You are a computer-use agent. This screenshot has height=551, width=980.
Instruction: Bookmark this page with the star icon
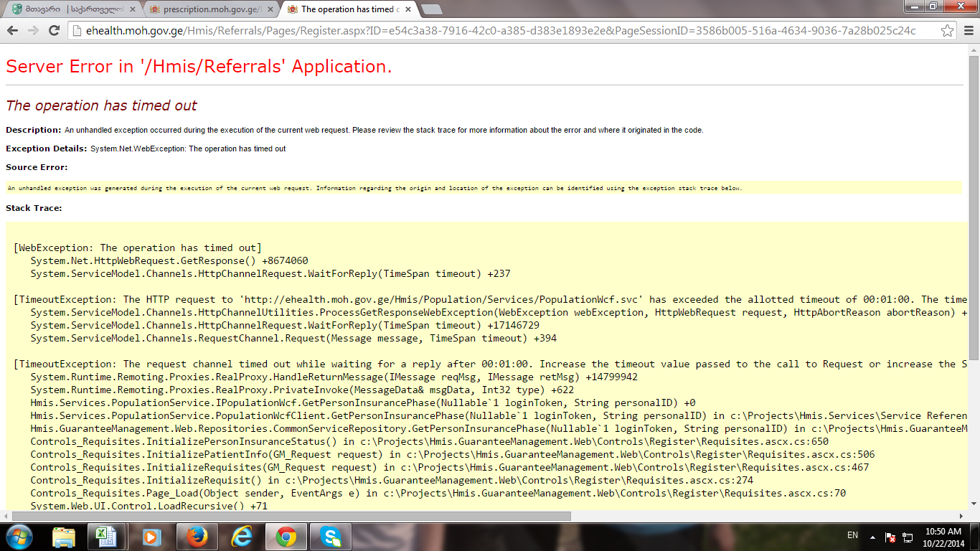pyautogui.click(x=947, y=31)
